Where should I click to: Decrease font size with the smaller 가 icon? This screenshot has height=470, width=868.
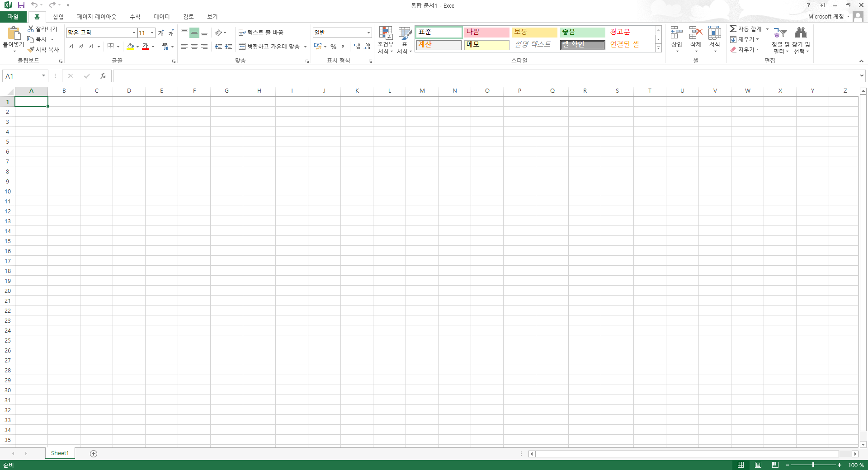coord(171,33)
